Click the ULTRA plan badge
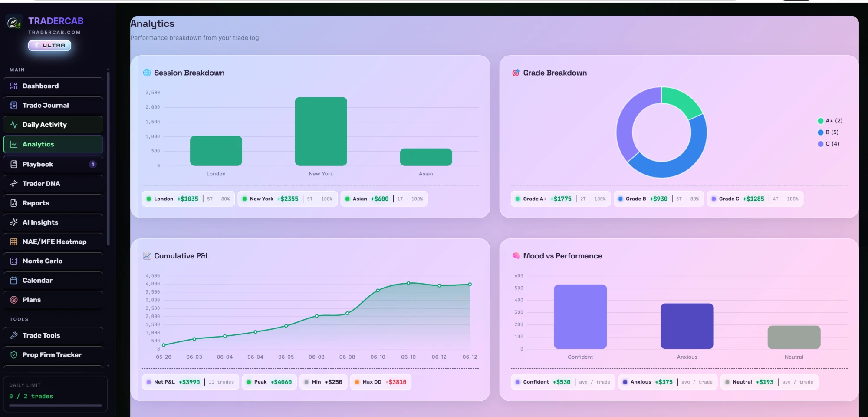 49,46
